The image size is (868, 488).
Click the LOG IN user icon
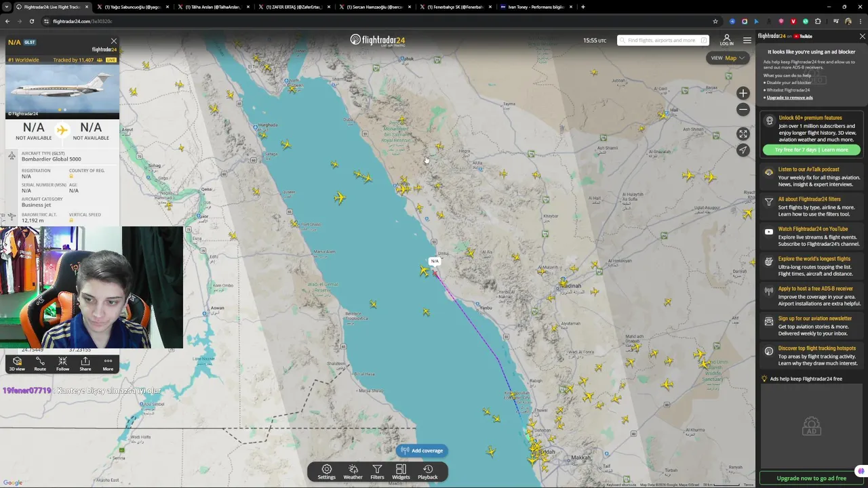click(x=726, y=40)
